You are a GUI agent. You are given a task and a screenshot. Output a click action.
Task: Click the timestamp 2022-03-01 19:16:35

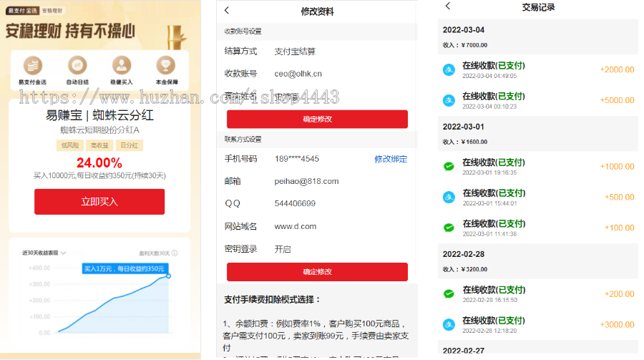point(489,172)
